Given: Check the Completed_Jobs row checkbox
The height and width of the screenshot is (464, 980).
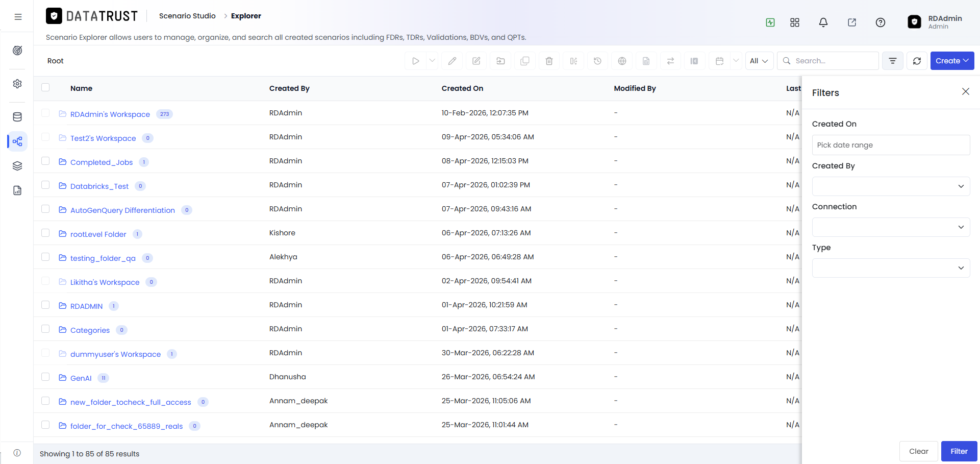Looking at the screenshot, I should click(45, 161).
